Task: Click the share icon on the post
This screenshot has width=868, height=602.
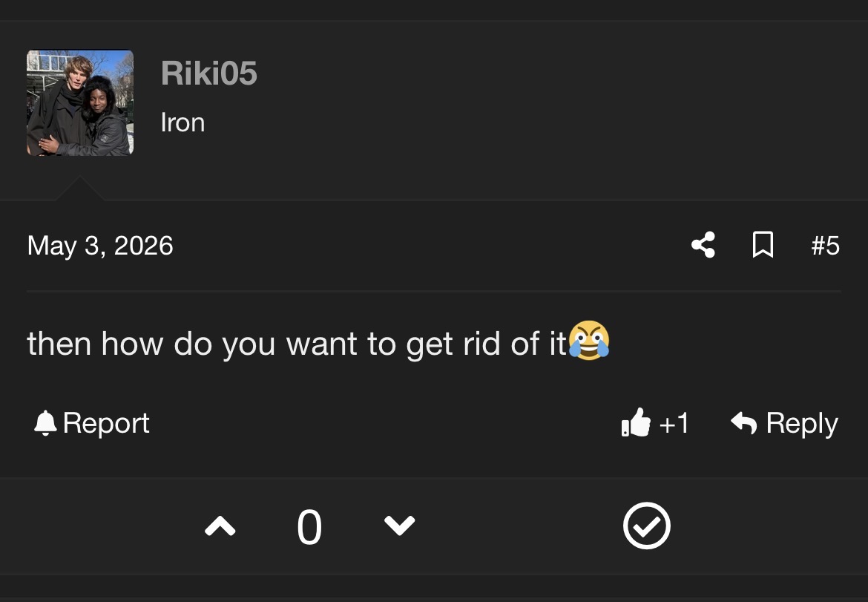Action: (x=703, y=245)
